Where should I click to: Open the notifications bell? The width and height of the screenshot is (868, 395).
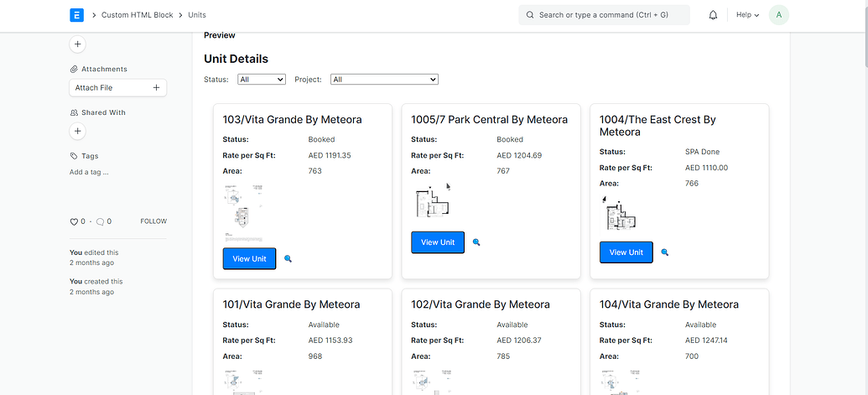[x=713, y=15]
